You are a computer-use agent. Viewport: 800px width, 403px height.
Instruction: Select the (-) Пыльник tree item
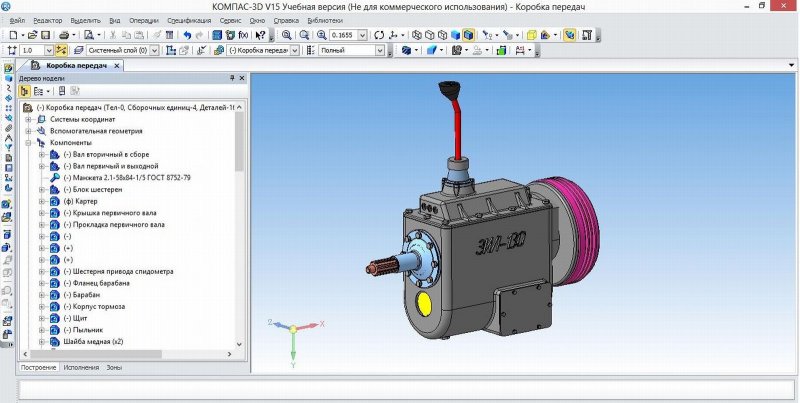point(83,331)
